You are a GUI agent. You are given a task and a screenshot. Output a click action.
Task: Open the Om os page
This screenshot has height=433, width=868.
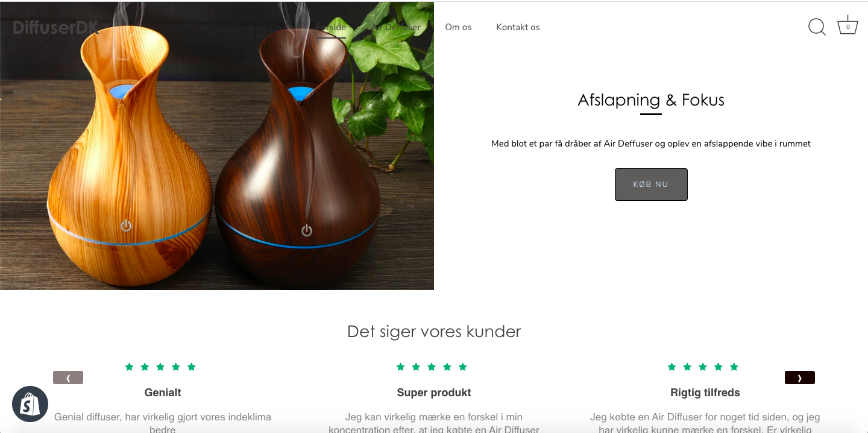458,27
